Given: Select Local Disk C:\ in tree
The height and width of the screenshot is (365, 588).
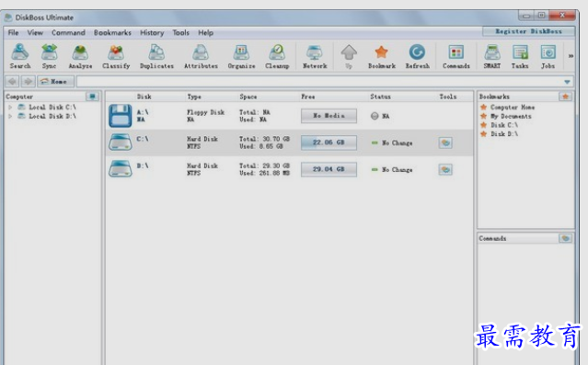Looking at the screenshot, I should [52, 108].
